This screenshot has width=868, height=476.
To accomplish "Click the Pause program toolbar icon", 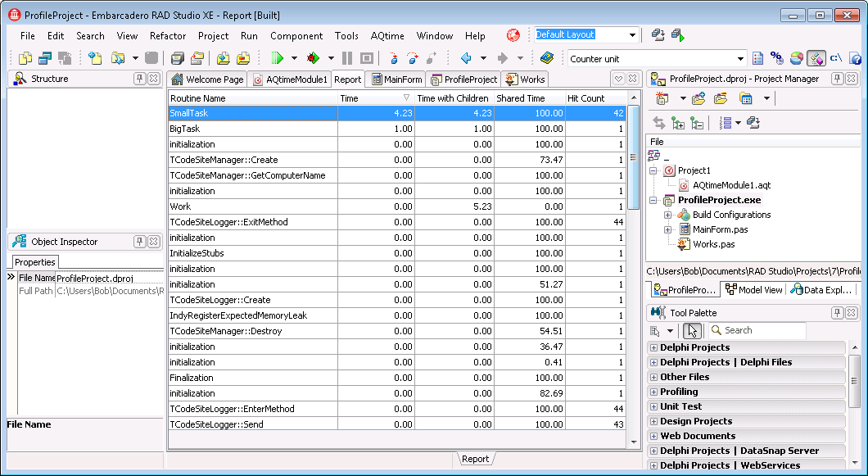I will 347,58.
